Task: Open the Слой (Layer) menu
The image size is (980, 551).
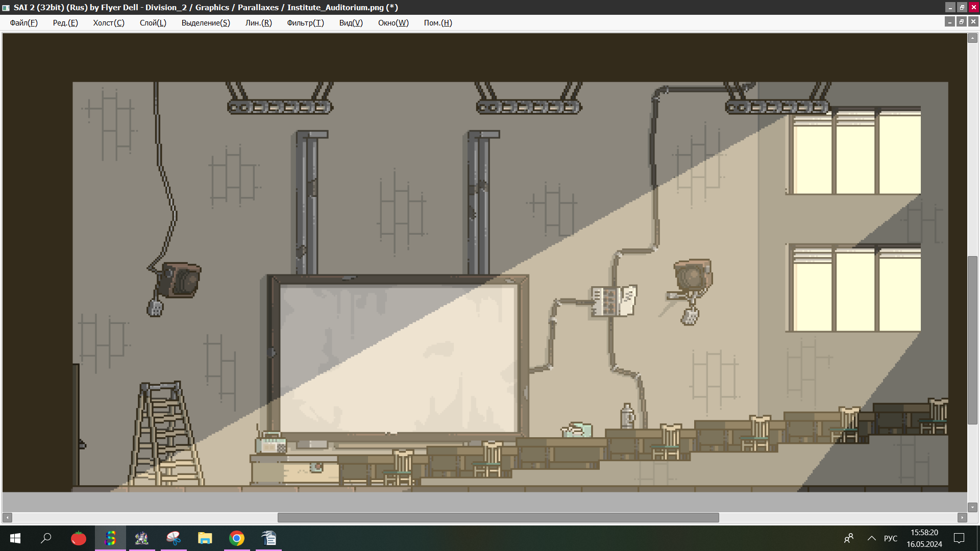Action: tap(153, 23)
